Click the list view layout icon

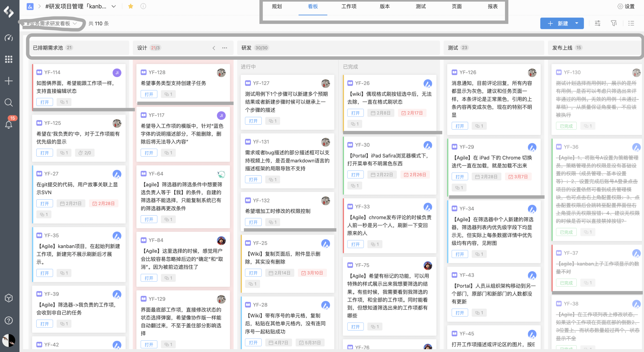tap(631, 23)
